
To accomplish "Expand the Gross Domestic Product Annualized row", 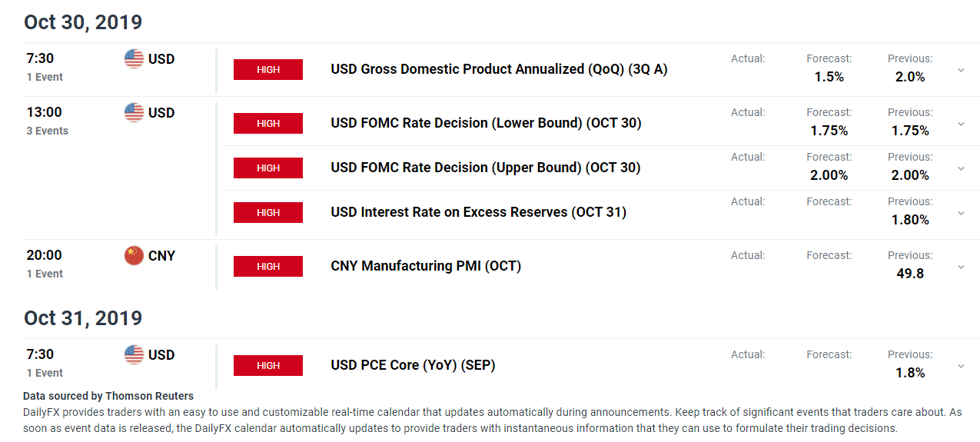I will tap(961, 70).
